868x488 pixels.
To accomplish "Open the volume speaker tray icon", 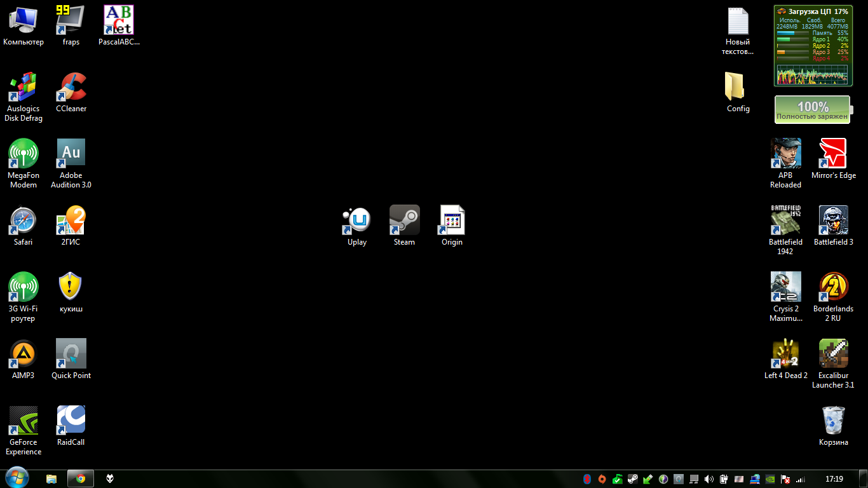I will pyautogui.click(x=709, y=479).
